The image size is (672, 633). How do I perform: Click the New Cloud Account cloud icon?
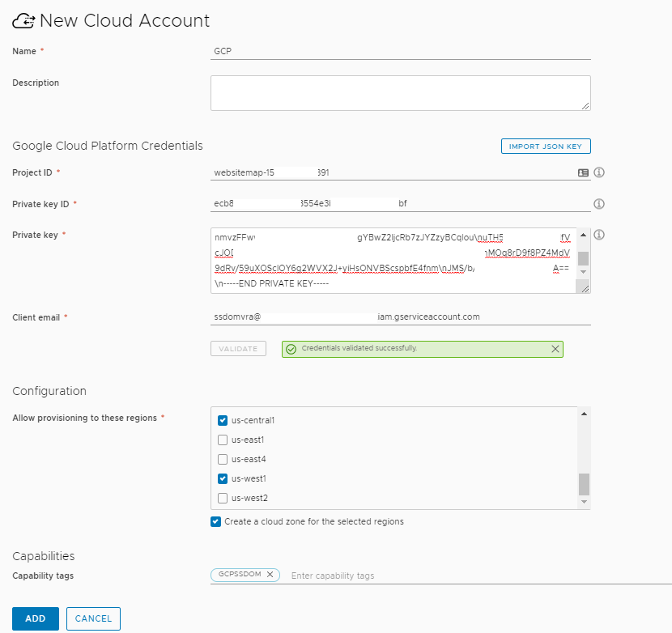pos(23,20)
